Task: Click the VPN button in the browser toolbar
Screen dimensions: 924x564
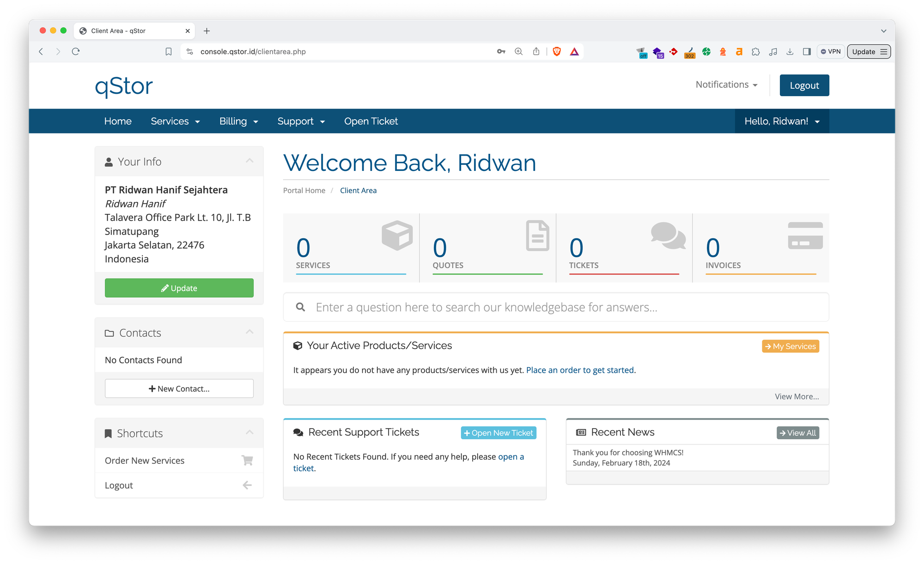Action: point(831,52)
